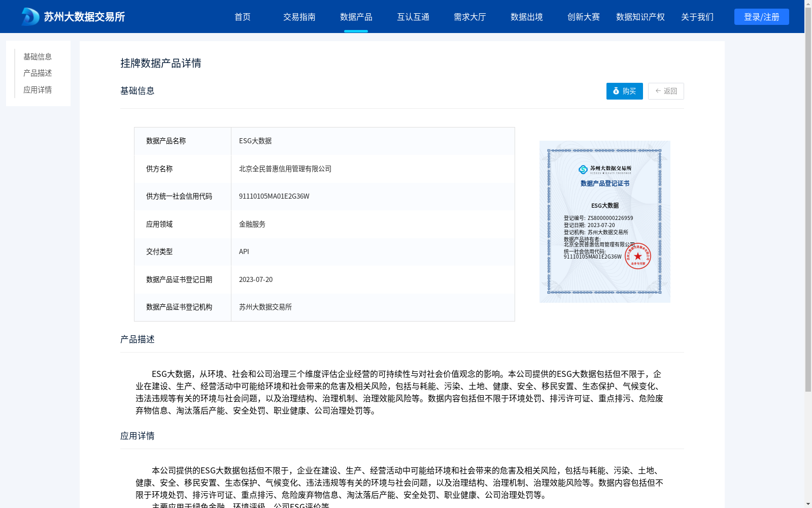Jump to 产品描述 in sidebar
Screen dimensions: 812x508
pyautogui.click(x=38, y=73)
